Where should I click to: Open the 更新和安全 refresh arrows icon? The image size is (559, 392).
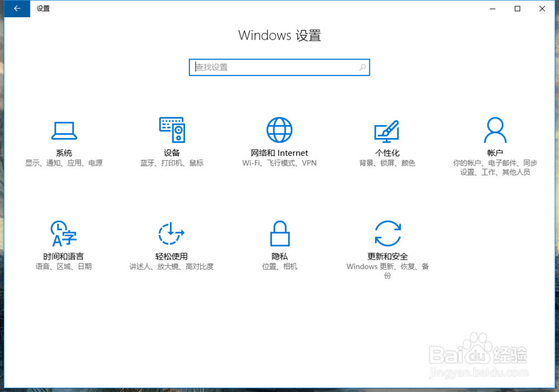(x=387, y=233)
